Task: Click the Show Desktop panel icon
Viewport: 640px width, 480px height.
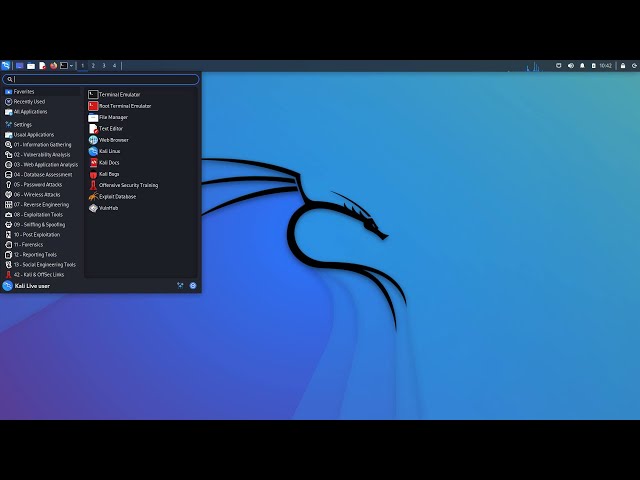Action: click(x=20, y=65)
